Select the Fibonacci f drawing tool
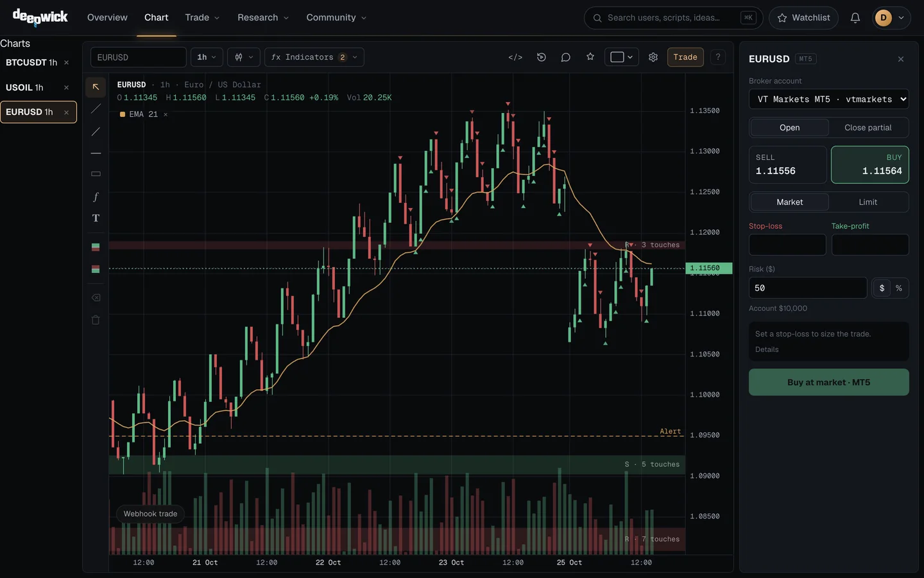This screenshot has height=578, width=924. coord(96,197)
